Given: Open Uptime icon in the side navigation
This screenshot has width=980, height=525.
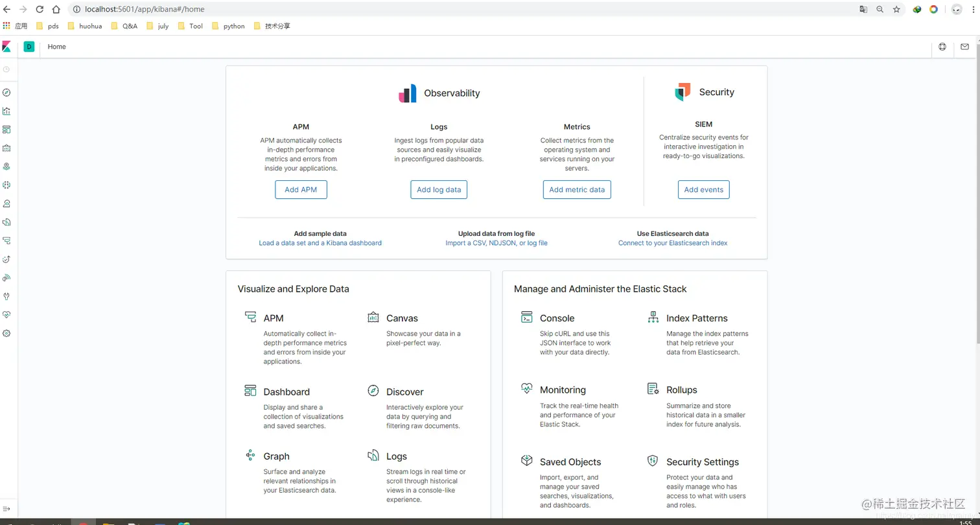Looking at the screenshot, I should click(x=6, y=259).
